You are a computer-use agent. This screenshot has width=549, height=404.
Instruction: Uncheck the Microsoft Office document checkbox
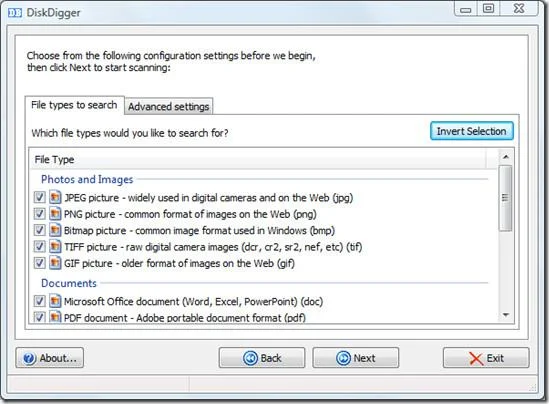pyautogui.click(x=39, y=301)
